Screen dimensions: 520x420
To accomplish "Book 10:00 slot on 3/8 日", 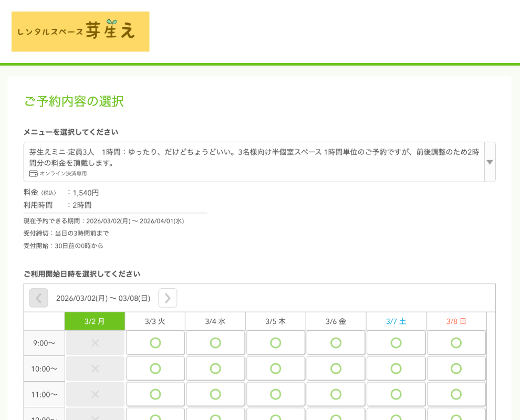I will (456, 369).
